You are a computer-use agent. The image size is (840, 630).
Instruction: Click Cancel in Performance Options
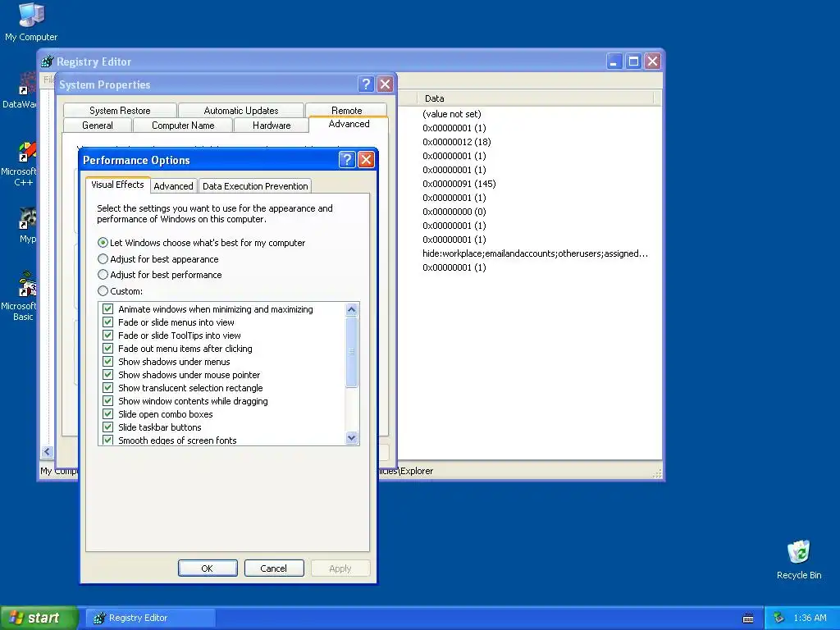(x=274, y=568)
